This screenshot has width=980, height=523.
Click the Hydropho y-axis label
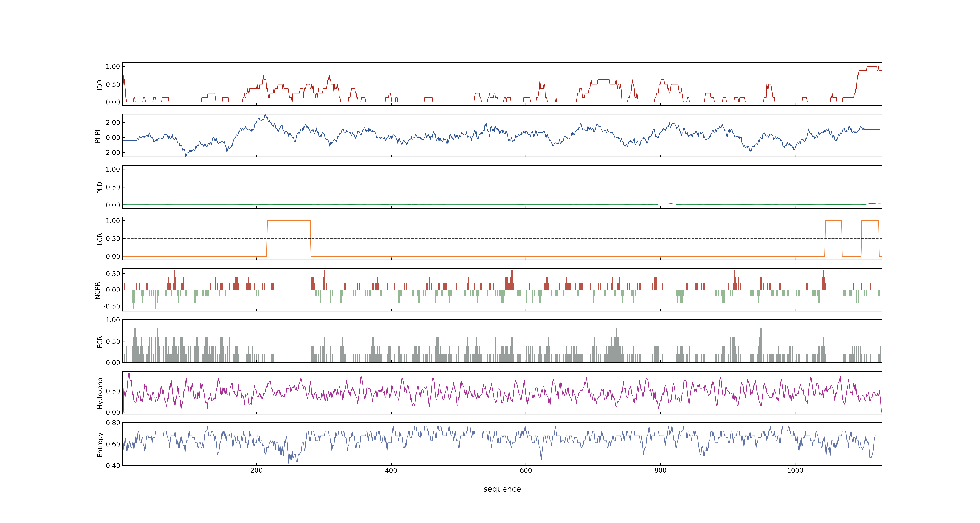(100, 393)
